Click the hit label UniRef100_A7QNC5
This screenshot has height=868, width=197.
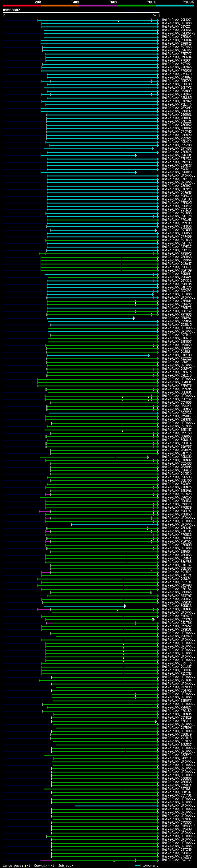(x=177, y=487)
